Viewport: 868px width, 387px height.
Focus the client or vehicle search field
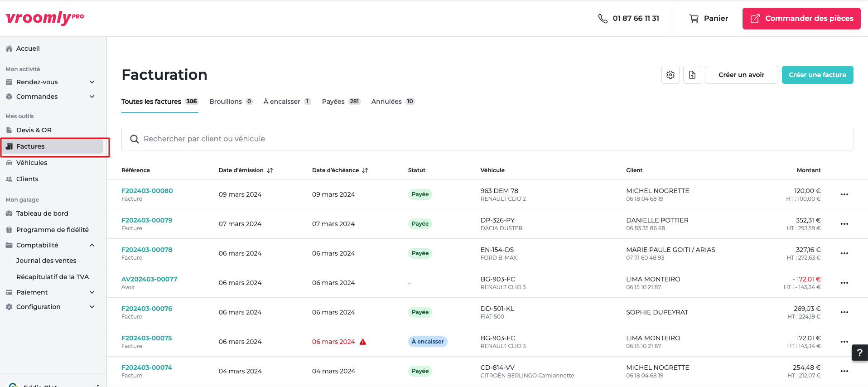(x=487, y=139)
